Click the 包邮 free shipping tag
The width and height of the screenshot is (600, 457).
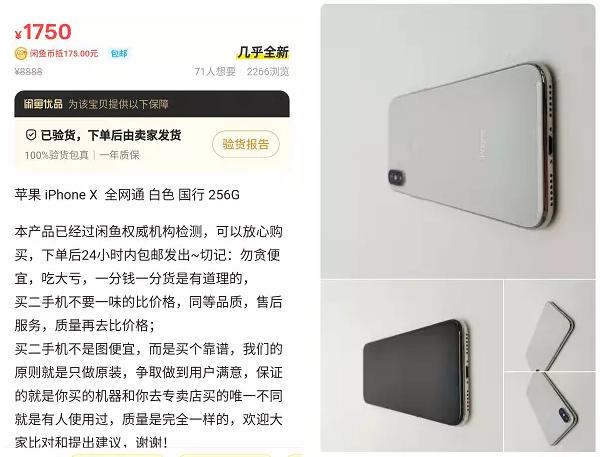119,53
